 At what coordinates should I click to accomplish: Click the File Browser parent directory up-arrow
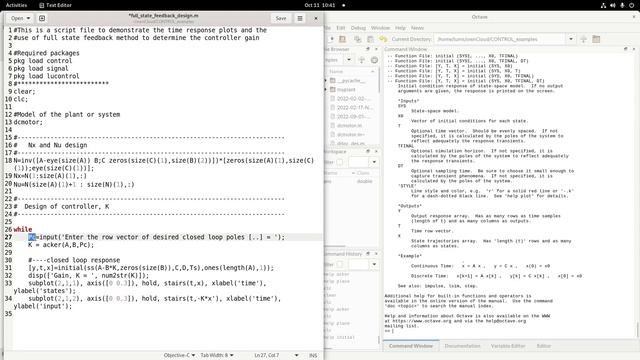[362, 60]
